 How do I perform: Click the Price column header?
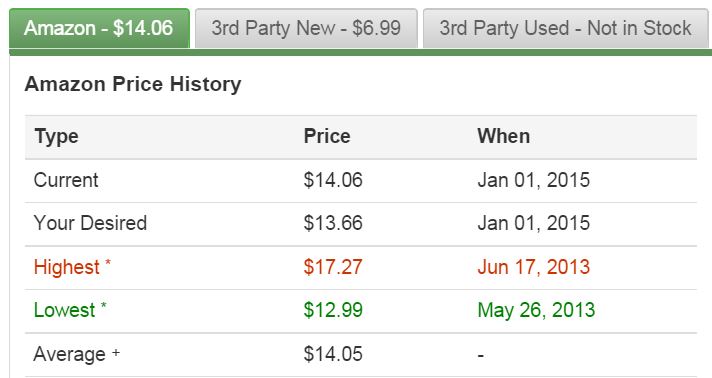(x=327, y=136)
